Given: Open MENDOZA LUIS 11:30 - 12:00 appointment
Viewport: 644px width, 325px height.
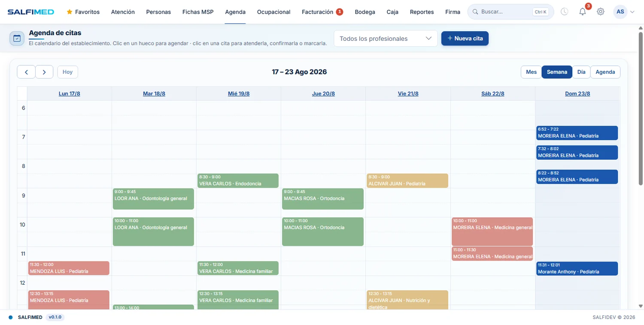Looking at the screenshot, I should [69, 268].
